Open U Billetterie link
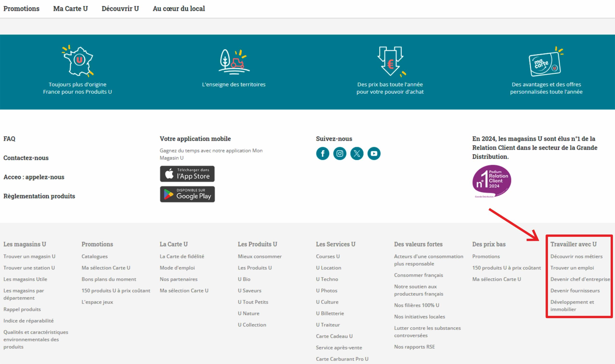The image size is (615, 364). 330,313
